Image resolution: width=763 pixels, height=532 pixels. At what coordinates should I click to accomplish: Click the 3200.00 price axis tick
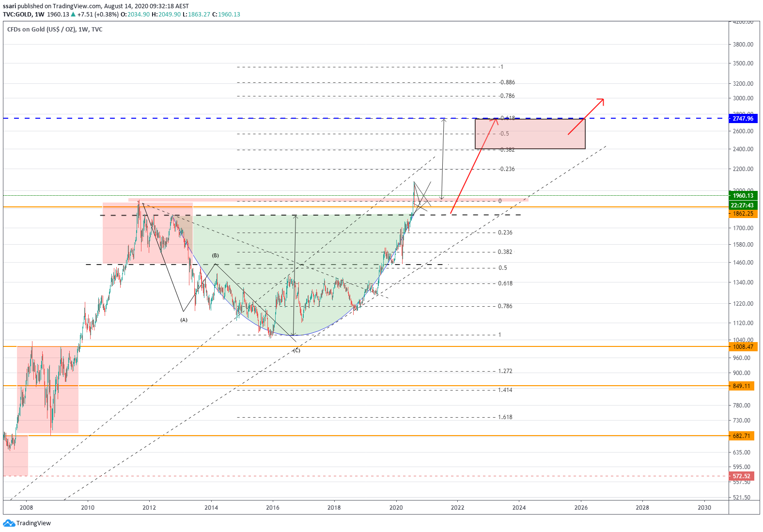pos(743,84)
